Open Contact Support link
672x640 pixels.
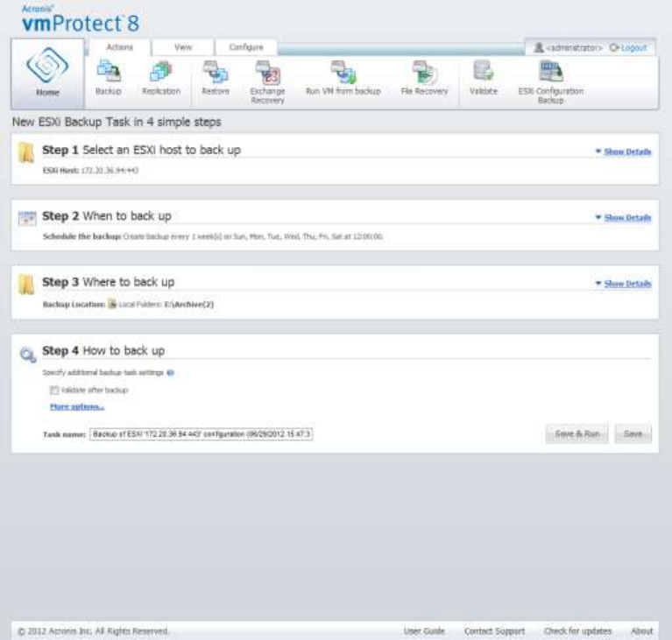point(494,631)
